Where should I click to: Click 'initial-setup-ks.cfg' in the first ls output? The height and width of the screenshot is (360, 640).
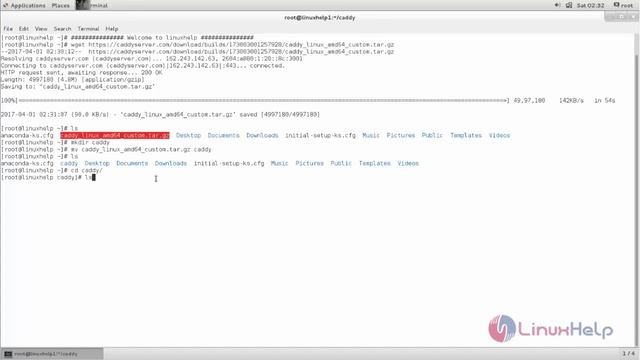point(320,135)
